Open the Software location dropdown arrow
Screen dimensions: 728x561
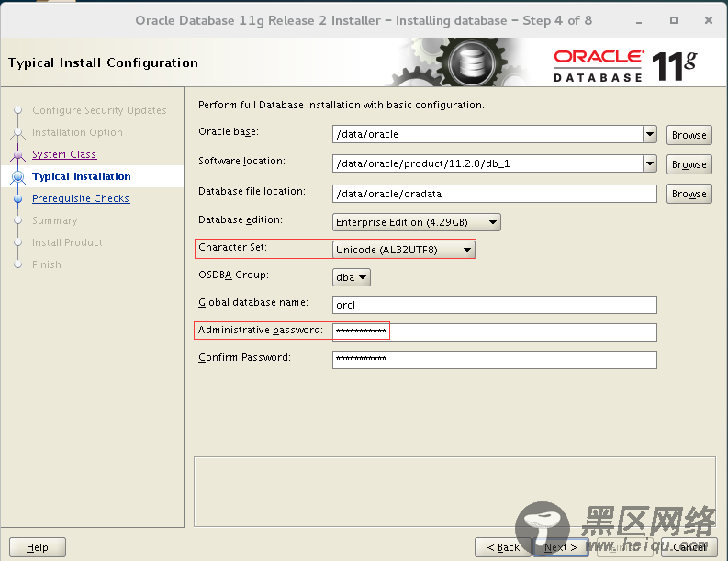click(650, 163)
